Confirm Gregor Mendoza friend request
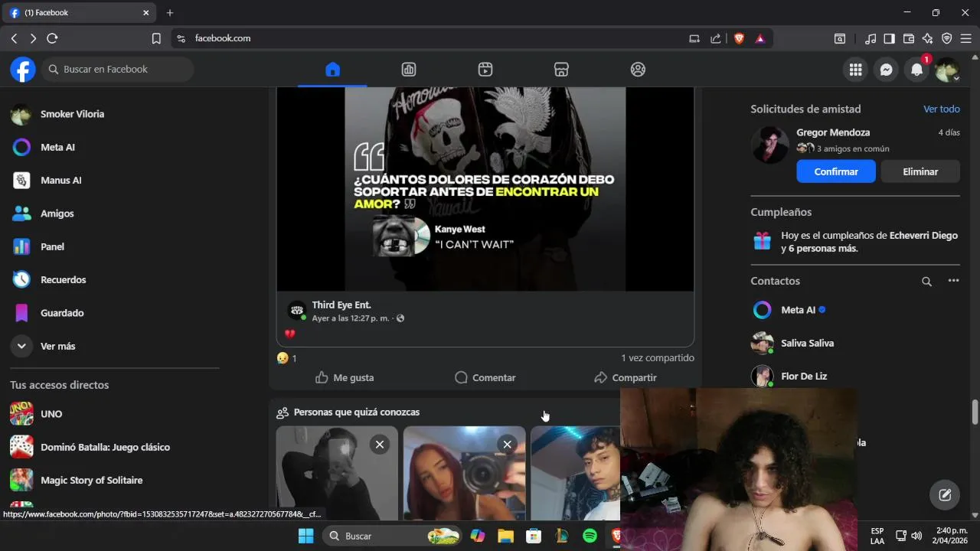The width and height of the screenshot is (980, 551). click(x=836, y=171)
